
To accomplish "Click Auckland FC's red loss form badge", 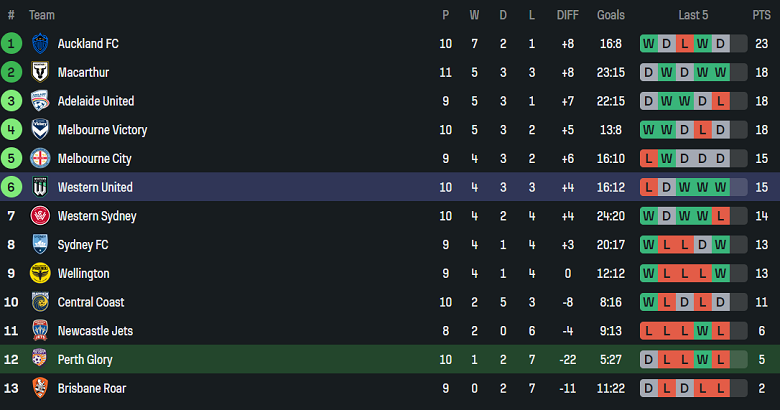I will click(x=684, y=44).
